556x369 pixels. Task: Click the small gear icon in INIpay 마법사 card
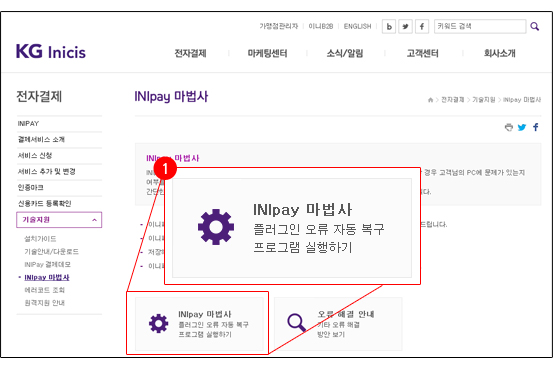pyautogui.click(x=159, y=323)
